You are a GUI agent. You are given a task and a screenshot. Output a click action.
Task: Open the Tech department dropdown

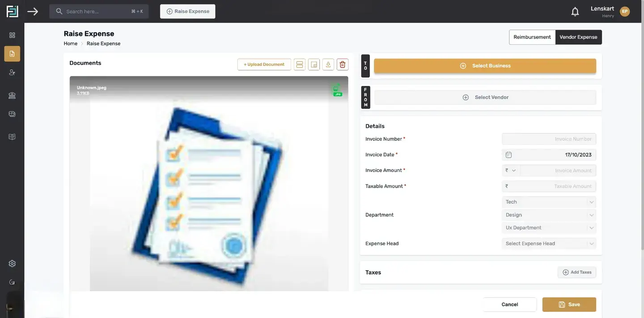coord(549,202)
